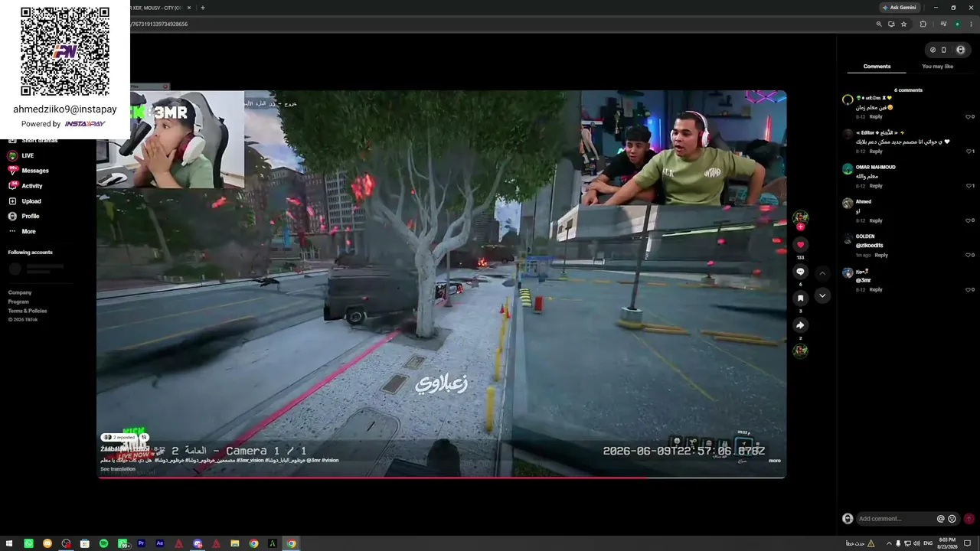Open comments via the speech bubble icon
Screen dimensions: 980x551
pyautogui.click(x=800, y=272)
